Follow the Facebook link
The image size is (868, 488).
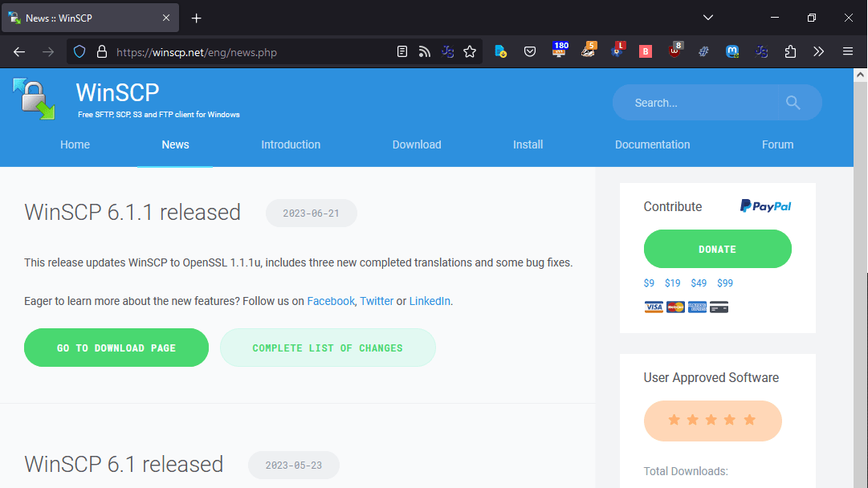point(330,301)
